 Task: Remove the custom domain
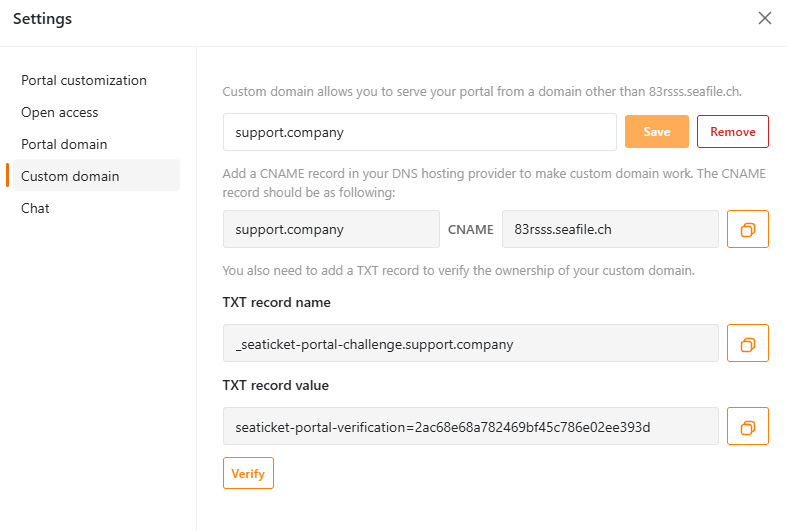733,132
